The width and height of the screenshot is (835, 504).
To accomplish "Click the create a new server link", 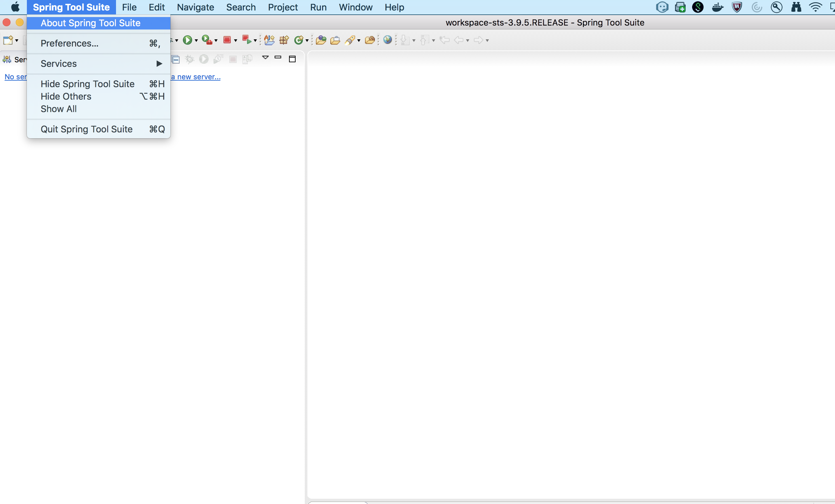I will [x=196, y=77].
